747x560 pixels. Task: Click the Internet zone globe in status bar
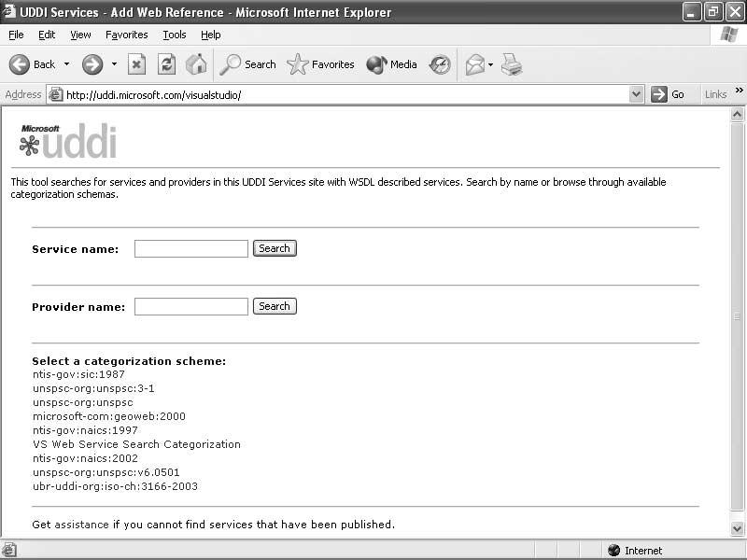(614, 551)
